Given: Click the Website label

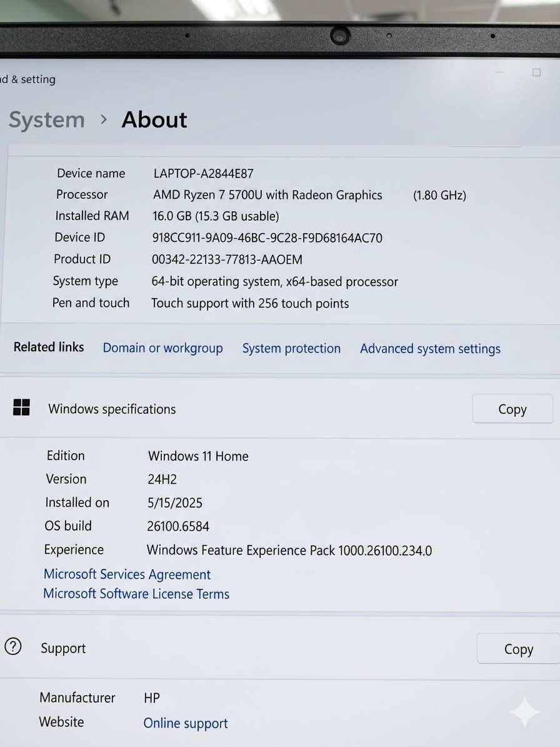Looking at the screenshot, I should 61,722.
